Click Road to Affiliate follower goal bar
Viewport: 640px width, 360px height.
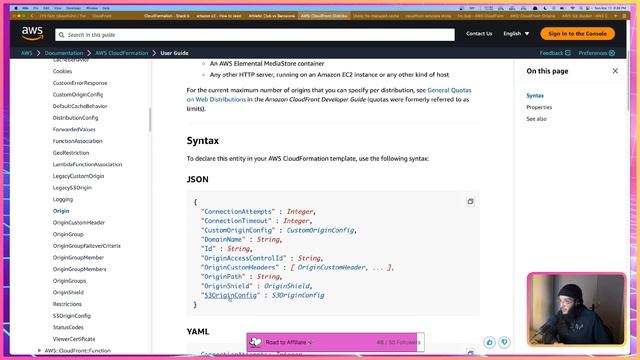click(x=336, y=342)
